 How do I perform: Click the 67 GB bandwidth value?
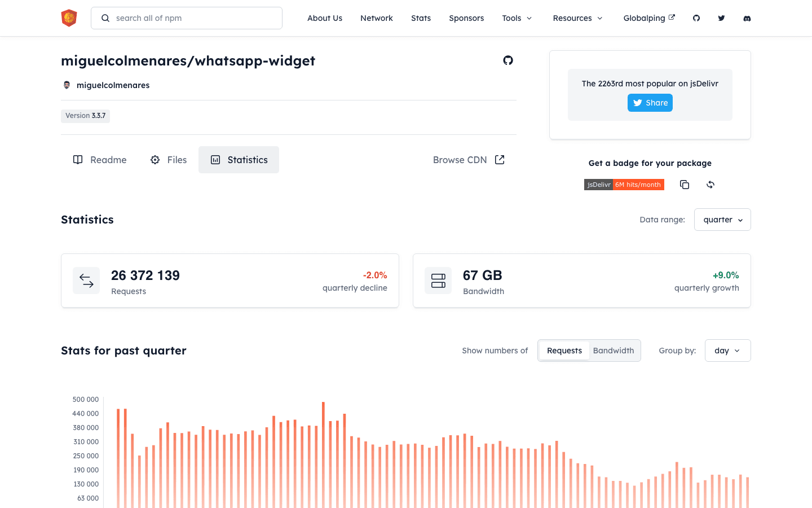tap(483, 275)
